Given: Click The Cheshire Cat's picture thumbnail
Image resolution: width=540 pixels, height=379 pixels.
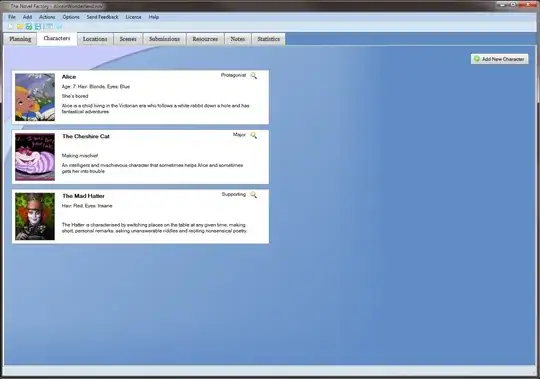Looking at the screenshot, I should (x=35, y=157).
